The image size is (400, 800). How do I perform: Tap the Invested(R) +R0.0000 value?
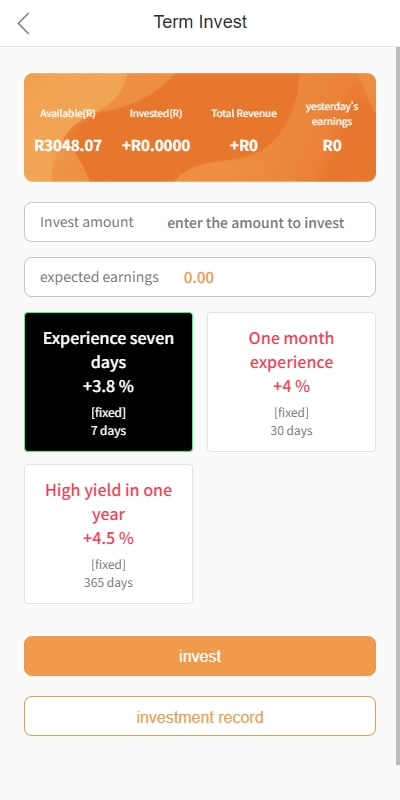coord(156,146)
